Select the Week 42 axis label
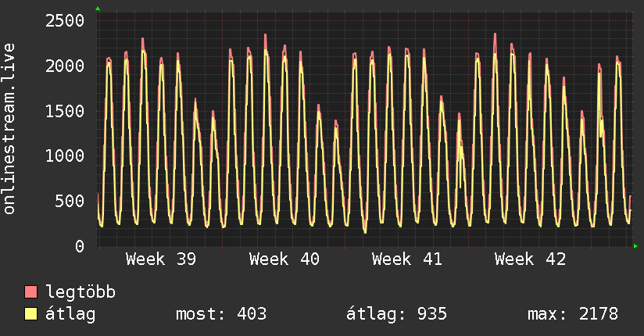 (531, 259)
